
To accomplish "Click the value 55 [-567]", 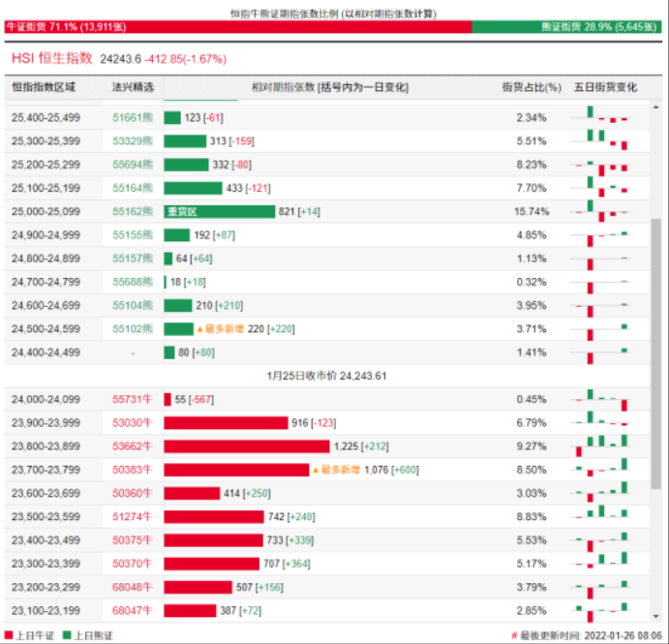I will click(x=195, y=399).
